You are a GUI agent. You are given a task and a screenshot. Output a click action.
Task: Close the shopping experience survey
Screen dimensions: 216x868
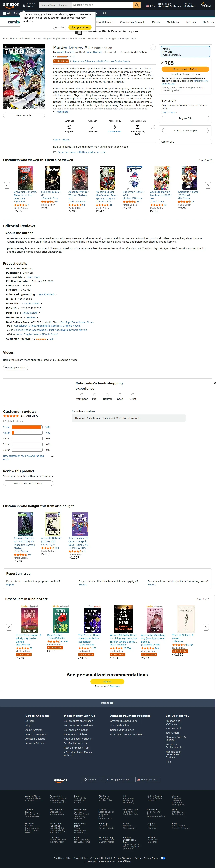(215, 383)
